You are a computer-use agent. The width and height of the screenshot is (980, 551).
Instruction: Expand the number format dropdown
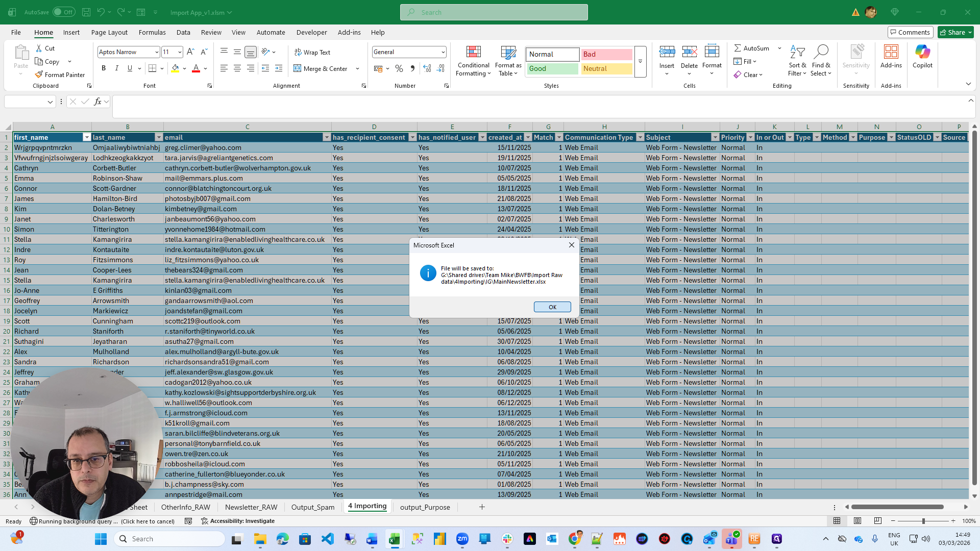point(443,52)
